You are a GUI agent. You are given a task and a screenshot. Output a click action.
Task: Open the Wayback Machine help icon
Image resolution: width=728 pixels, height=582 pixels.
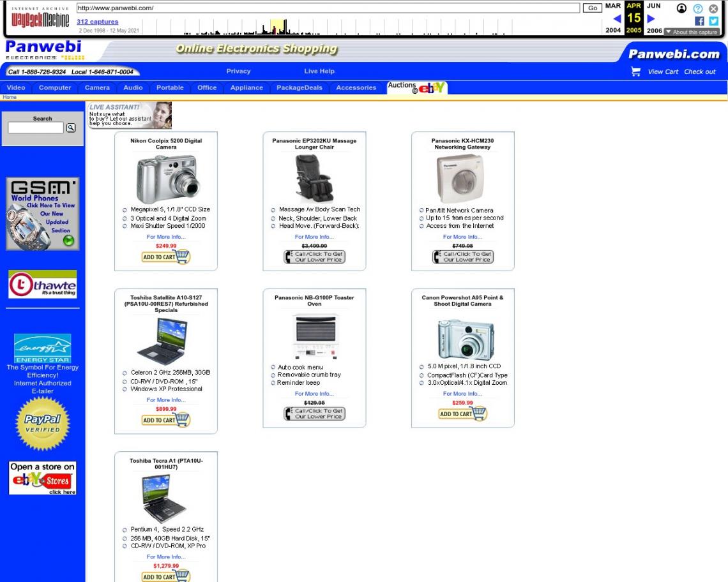pyautogui.click(x=698, y=8)
